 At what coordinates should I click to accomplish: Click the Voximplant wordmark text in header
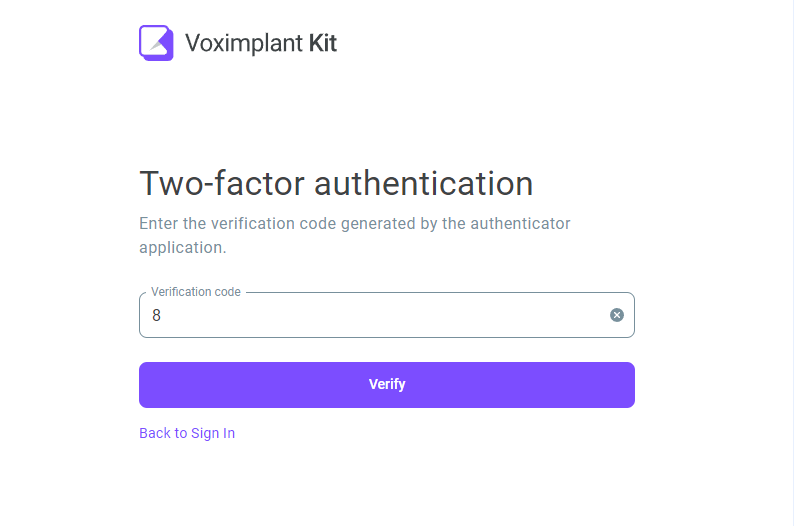[244, 43]
